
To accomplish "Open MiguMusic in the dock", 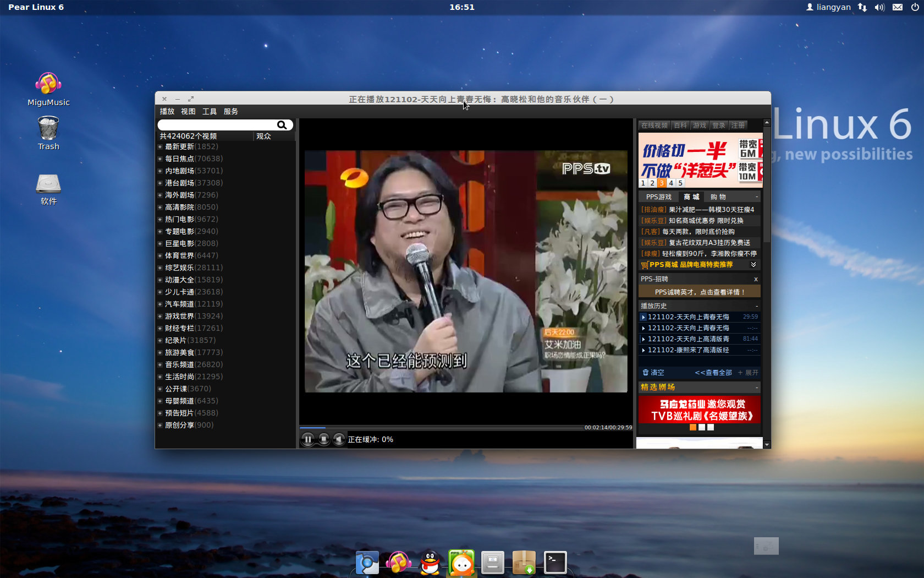I will [x=399, y=563].
